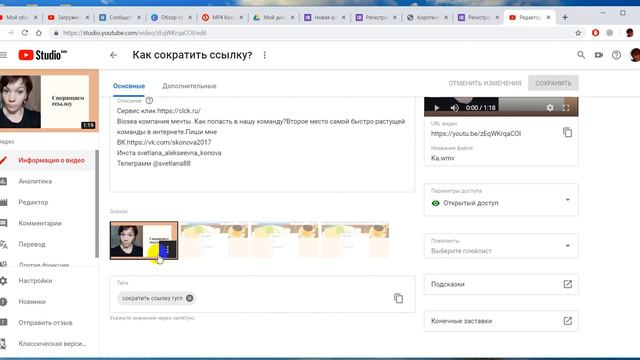Expand the playlist dropdown Выберите плейлист
Image resolution: width=640 pixels, height=360 pixels.
click(501, 246)
